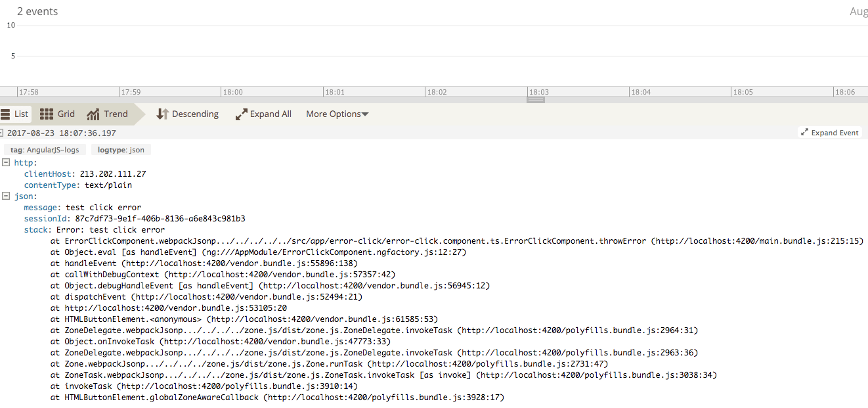Click the Expand Event button

pyautogui.click(x=829, y=133)
